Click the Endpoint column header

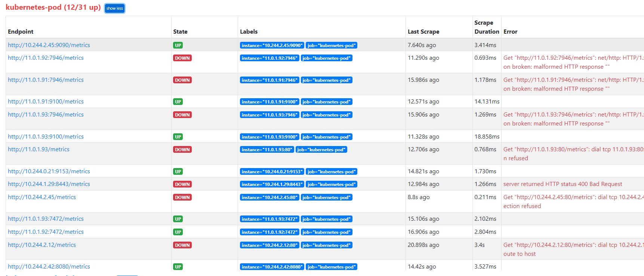pyautogui.click(x=21, y=32)
